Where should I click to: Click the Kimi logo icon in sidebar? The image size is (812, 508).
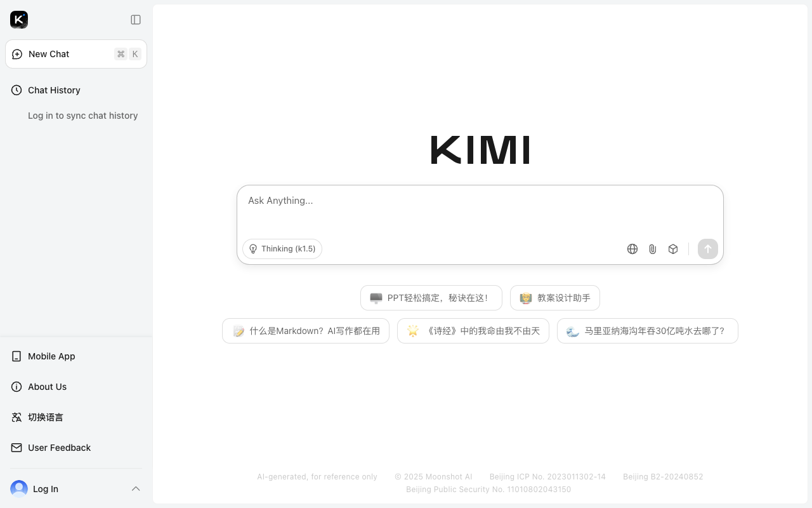click(x=19, y=20)
